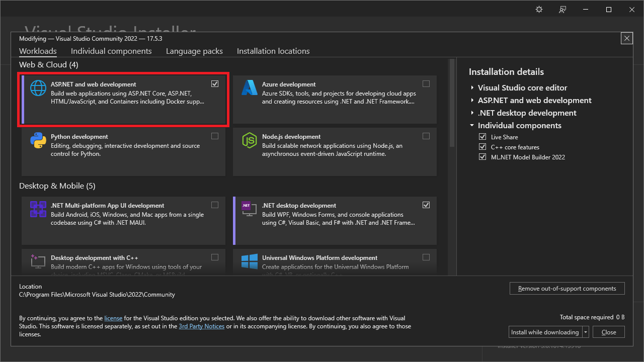
Task: Check Universal Windows Platform development workload
Action: pyautogui.click(x=426, y=257)
